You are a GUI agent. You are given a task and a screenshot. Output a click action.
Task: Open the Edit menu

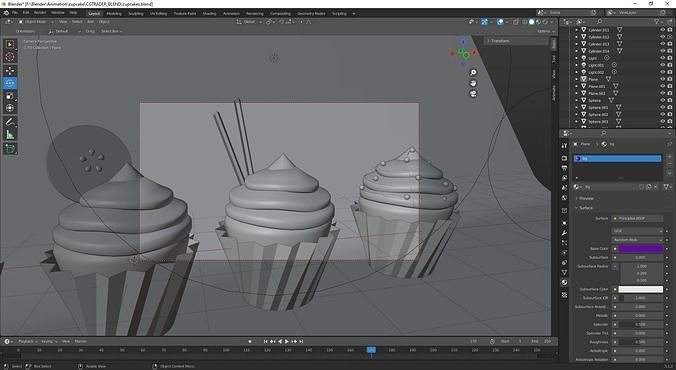click(26, 13)
